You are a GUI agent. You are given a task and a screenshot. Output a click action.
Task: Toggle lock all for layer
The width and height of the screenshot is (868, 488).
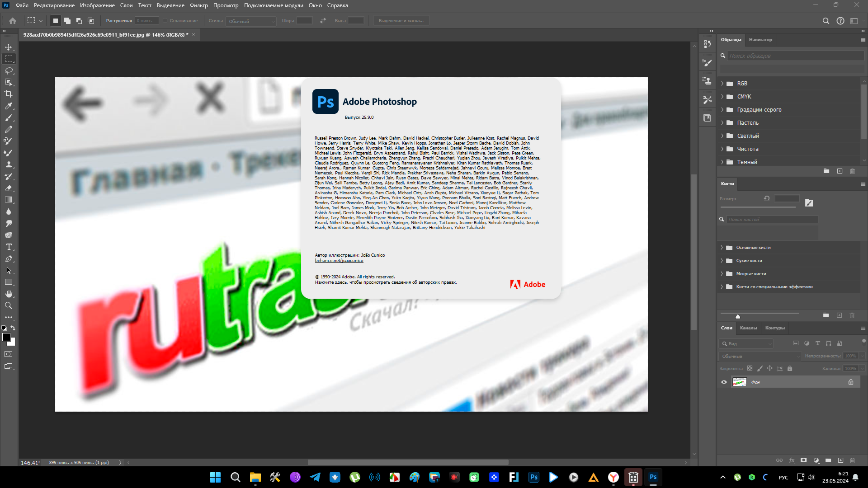[790, 369]
